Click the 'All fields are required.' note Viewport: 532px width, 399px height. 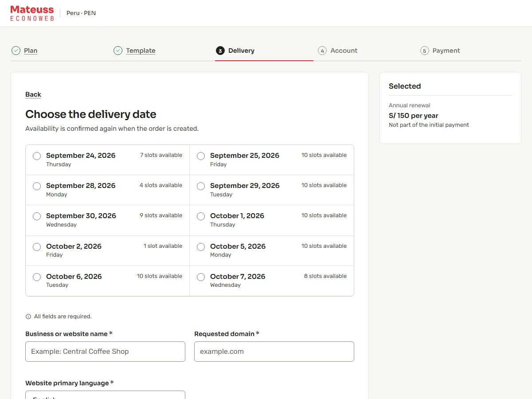point(63,317)
